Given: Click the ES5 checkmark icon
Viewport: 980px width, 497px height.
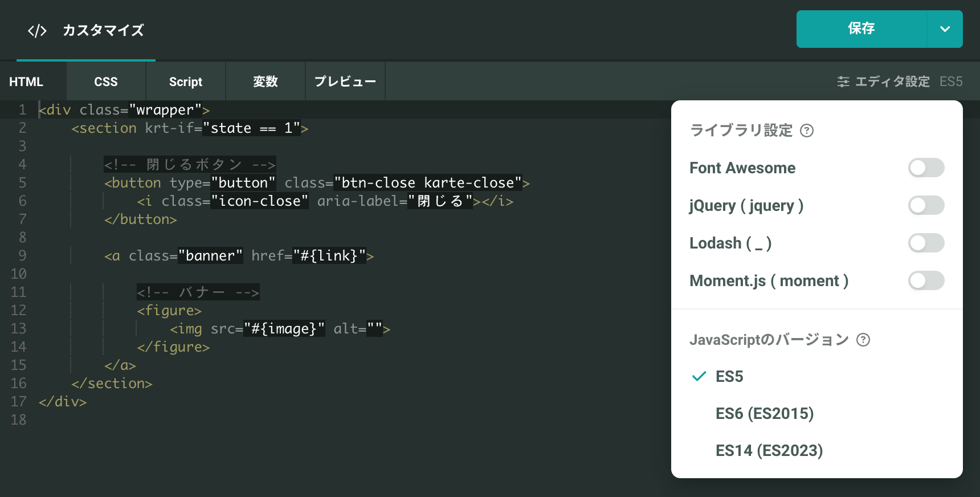Looking at the screenshot, I should point(699,377).
